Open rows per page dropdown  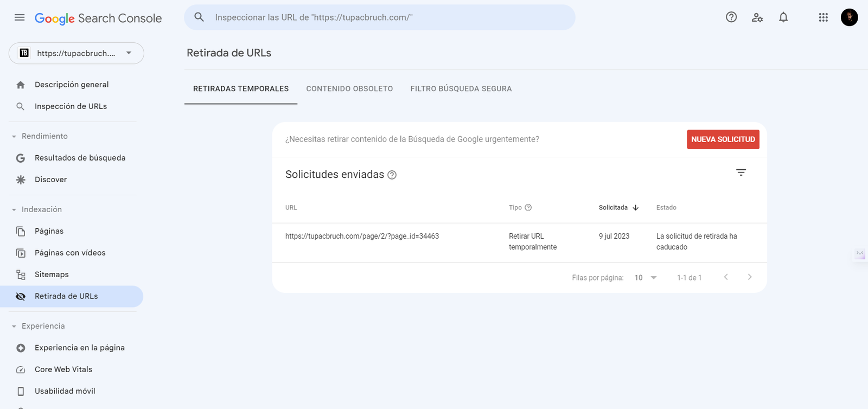point(646,278)
